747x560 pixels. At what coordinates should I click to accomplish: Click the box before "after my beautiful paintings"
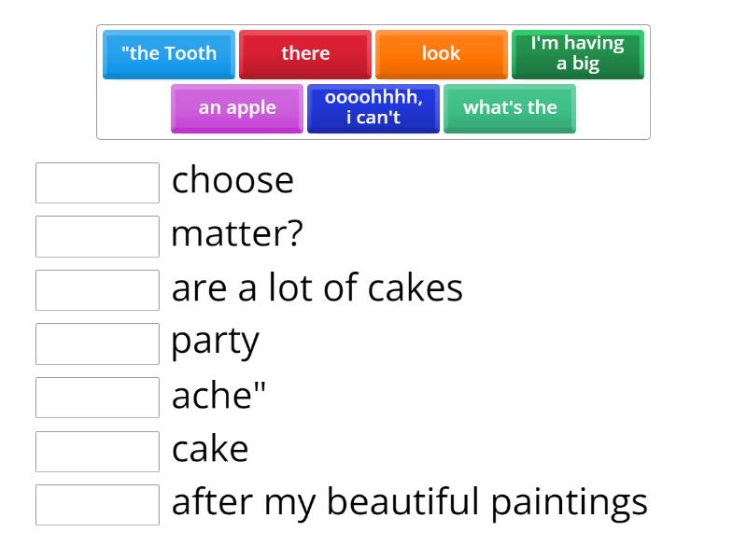coord(97,505)
